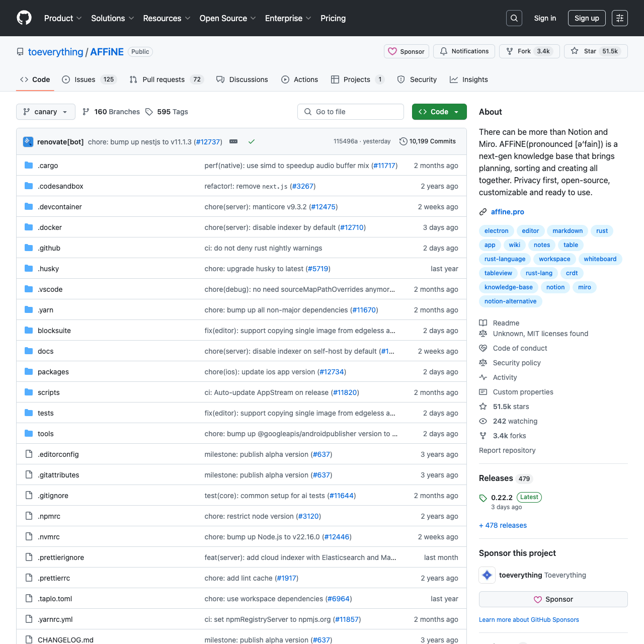Expand the Solutions menu
The width and height of the screenshot is (644, 644).
click(x=113, y=18)
